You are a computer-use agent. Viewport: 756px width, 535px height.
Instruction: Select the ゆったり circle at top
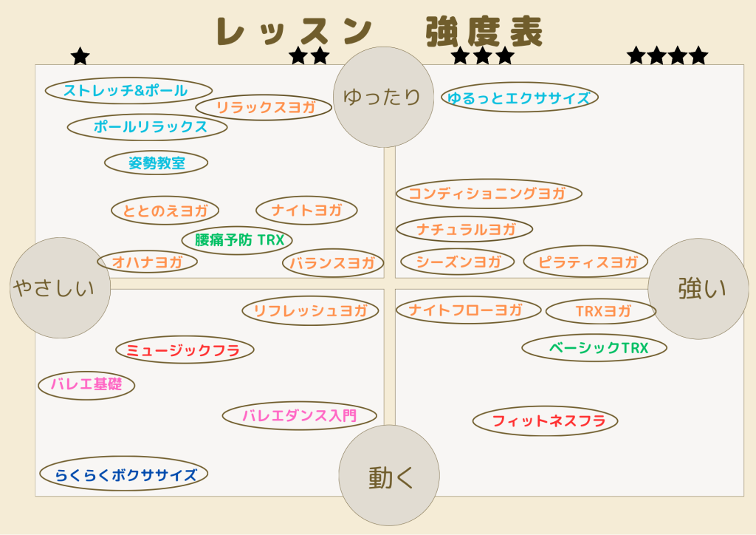[x=382, y=97]
